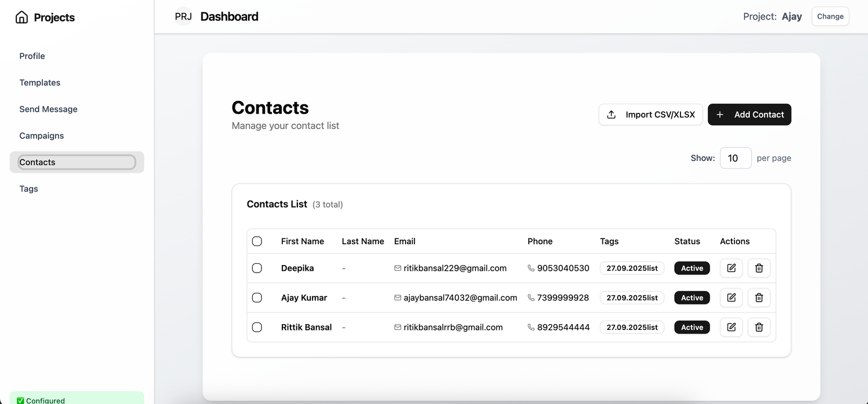Open Send Message from the sidebar

48,109
